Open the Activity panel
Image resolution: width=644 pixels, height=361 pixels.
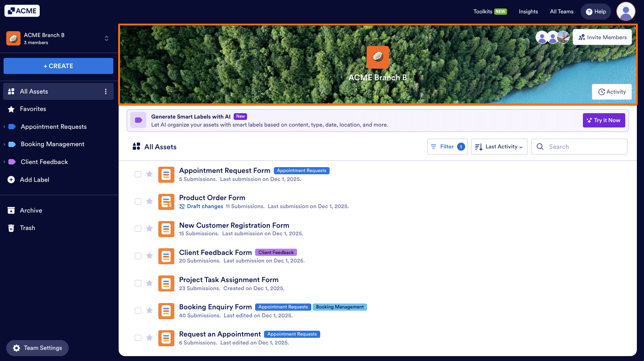pos(612,92)
